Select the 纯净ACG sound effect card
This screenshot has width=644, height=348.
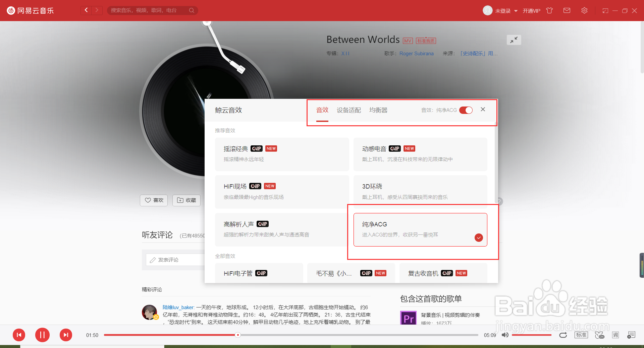tap(420, 229)
